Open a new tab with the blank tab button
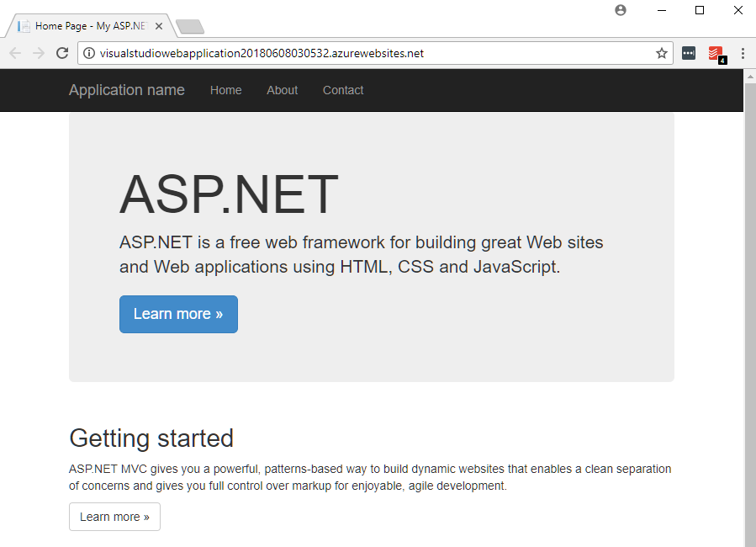The width and height of the screenshot is (756, 547). pyautogui.click(x=190, y=27)
